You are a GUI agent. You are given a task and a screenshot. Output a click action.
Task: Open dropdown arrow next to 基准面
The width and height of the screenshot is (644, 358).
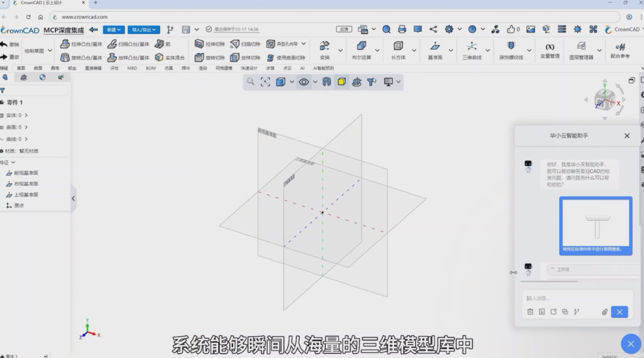tap(451, 51)
